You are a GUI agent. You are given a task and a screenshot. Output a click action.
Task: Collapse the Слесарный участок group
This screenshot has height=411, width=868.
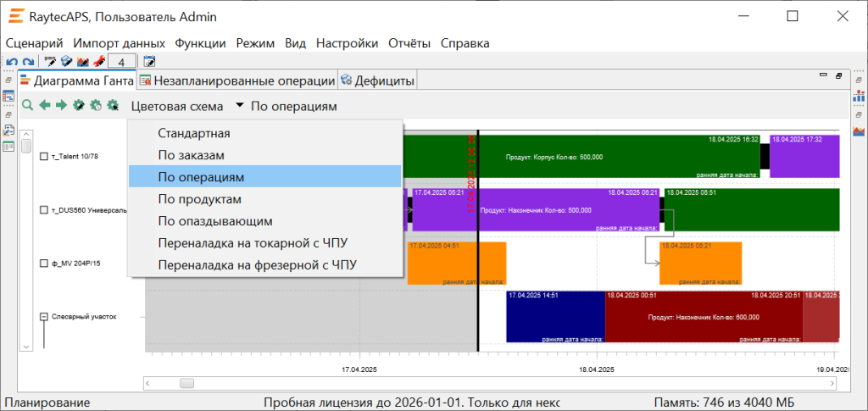point(44,317)
